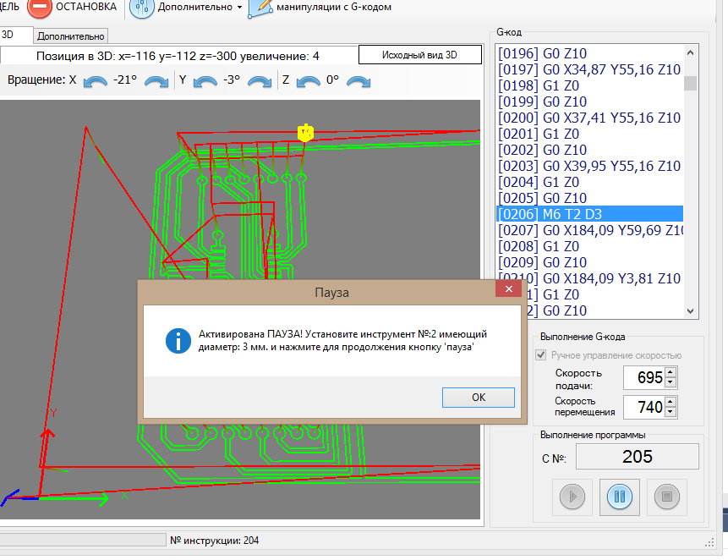Viewport: 728px width, 560px height.
Task: Rotate Z axis clockwise (right arrow)
Action: (359, 82)
